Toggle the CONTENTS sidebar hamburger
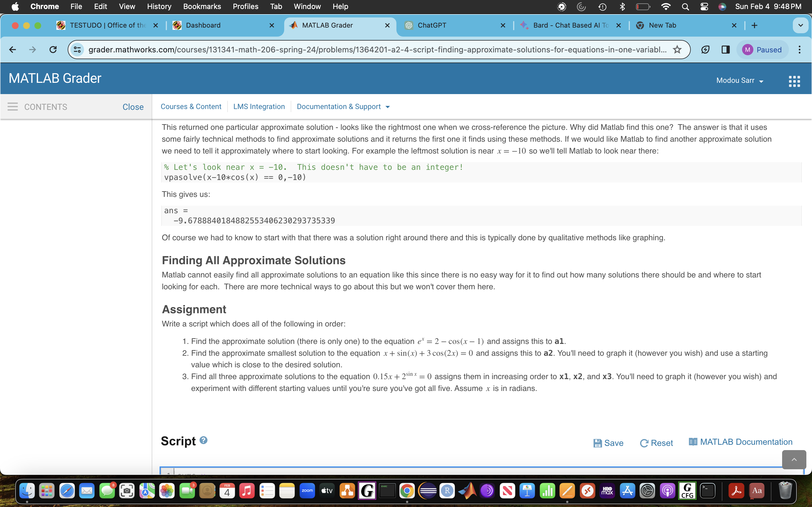This screenshot has height=507, width=812. point(12,107)
